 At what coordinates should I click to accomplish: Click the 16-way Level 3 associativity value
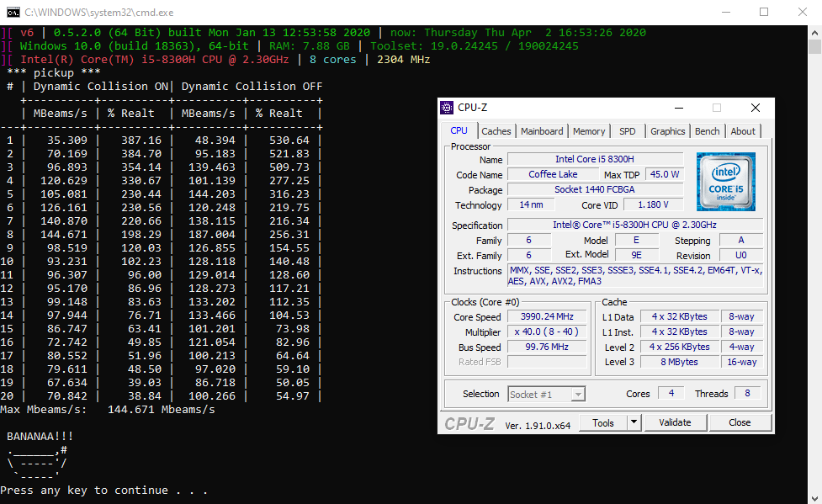741,362
